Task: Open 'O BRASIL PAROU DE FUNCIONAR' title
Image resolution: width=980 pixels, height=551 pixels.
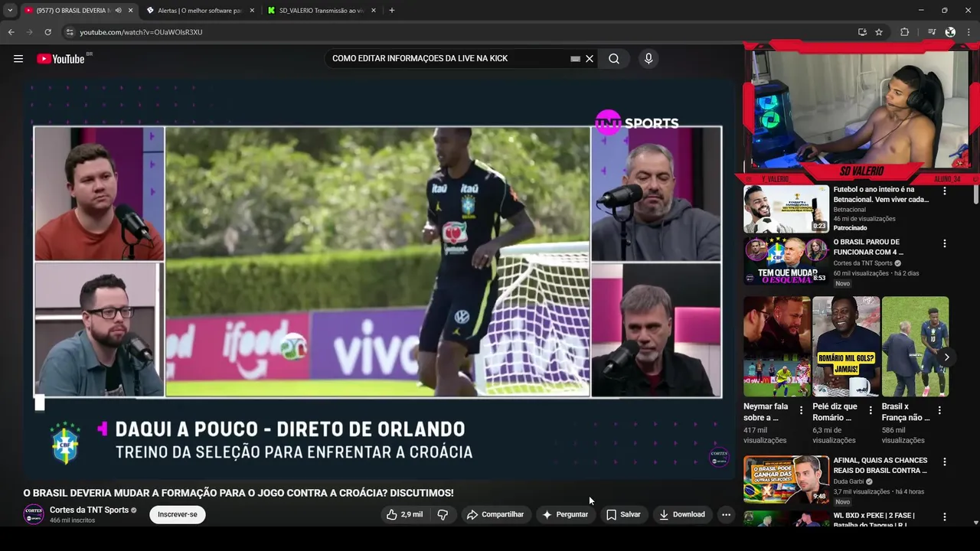Action: pyautogui.click(x=868, y=246)
